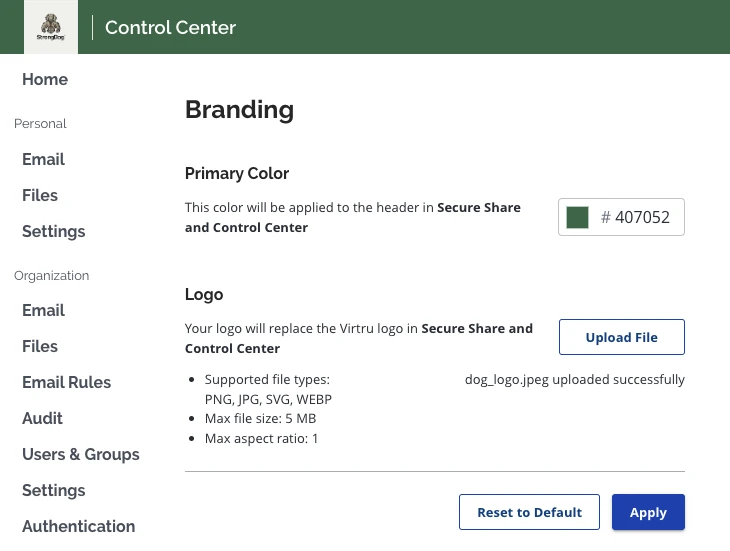Navigate to the Audit page
730x551 pixels.
pyautogui.click(x=42, y=419)
